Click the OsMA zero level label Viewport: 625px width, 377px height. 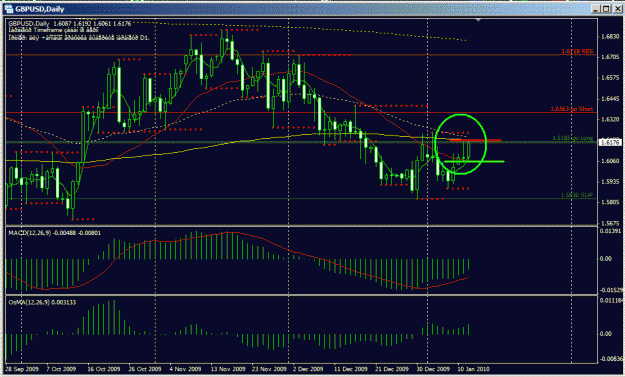[x=606, y=334]
